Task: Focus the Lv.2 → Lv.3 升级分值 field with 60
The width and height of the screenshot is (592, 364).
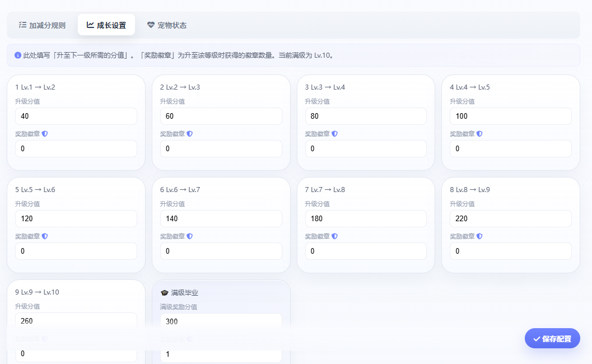Action: [221, 116]
